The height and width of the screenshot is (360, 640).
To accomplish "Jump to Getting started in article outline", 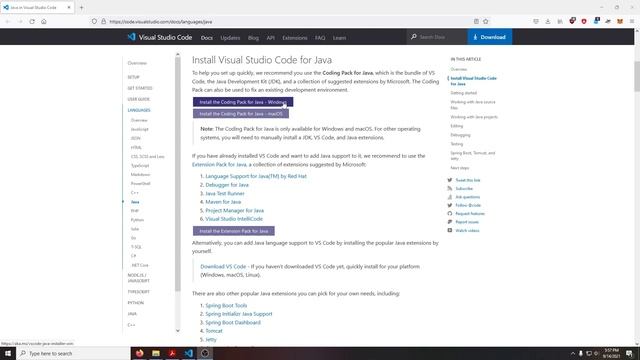I will tap(464, 93).
